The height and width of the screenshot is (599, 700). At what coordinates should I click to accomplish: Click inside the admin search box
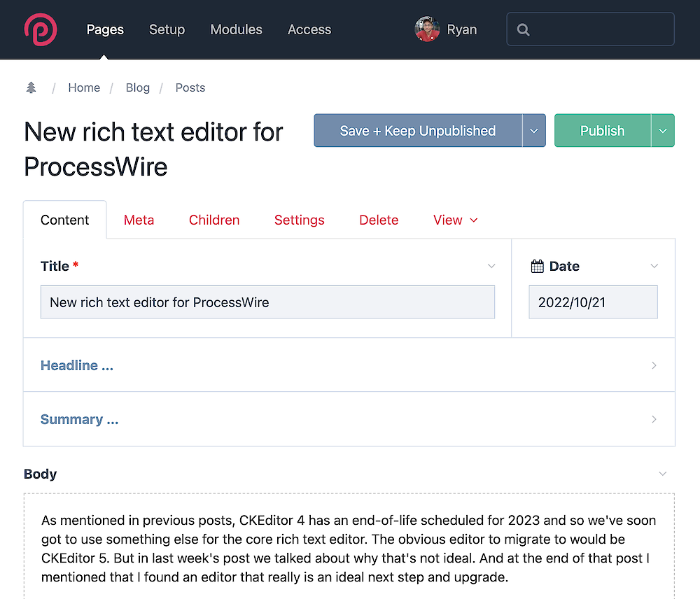coord(590,29)
